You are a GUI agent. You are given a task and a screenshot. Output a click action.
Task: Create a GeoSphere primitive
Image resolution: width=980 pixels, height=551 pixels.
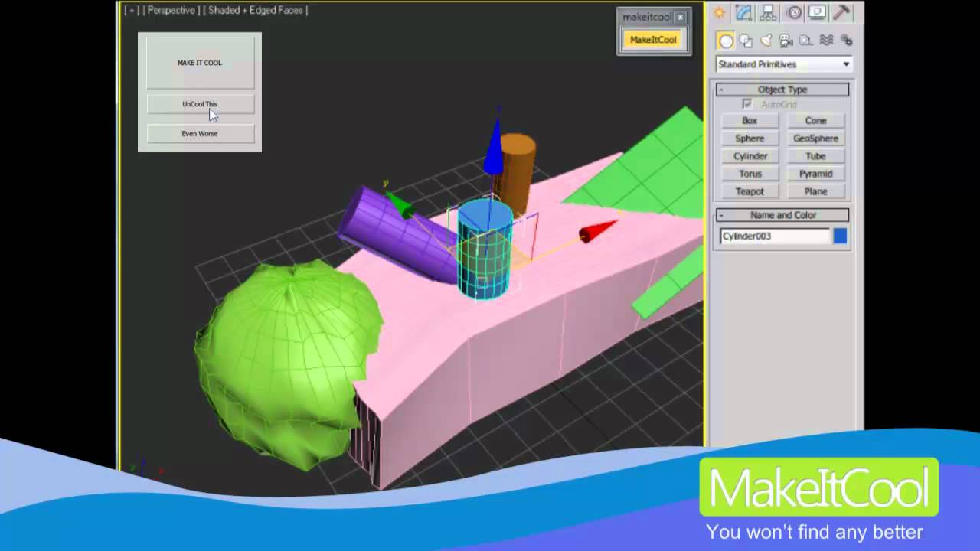click(x=815, y=139)
